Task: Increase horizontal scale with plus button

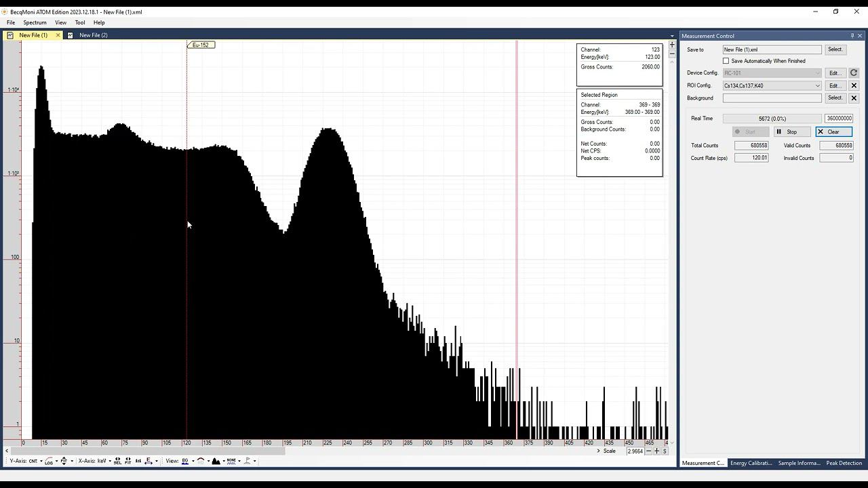Action: 656,451
